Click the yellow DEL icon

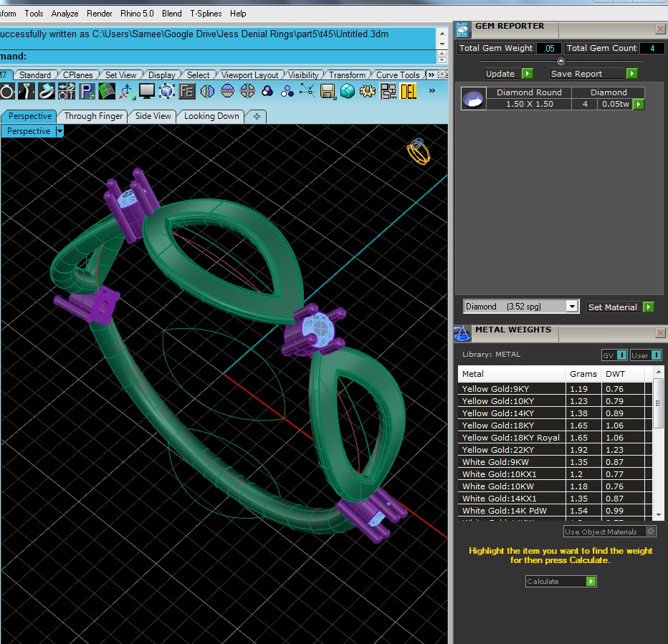point(408,91)
